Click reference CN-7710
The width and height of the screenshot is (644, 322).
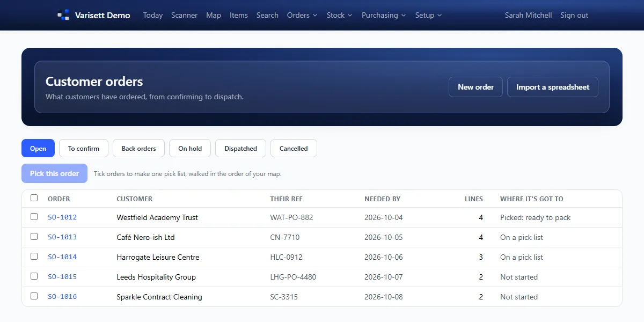coord(285,237)
